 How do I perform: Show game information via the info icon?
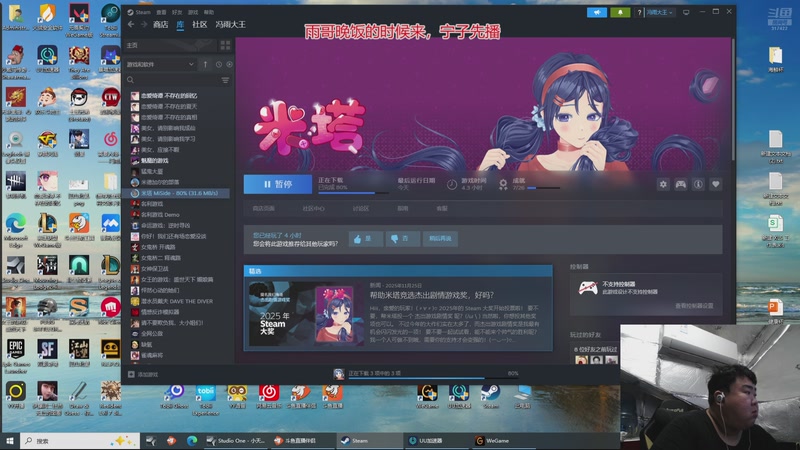click(x=698, y=184)
